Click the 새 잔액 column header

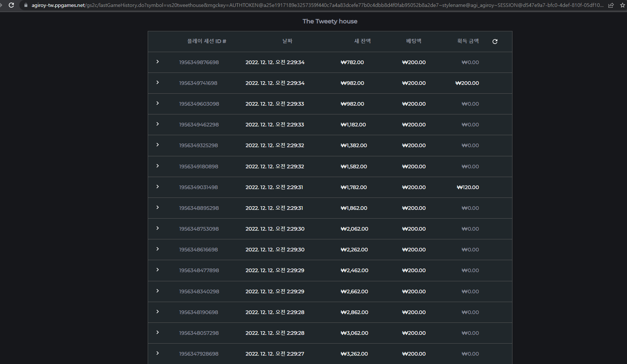pyautogui.click(x=363, y=41)
